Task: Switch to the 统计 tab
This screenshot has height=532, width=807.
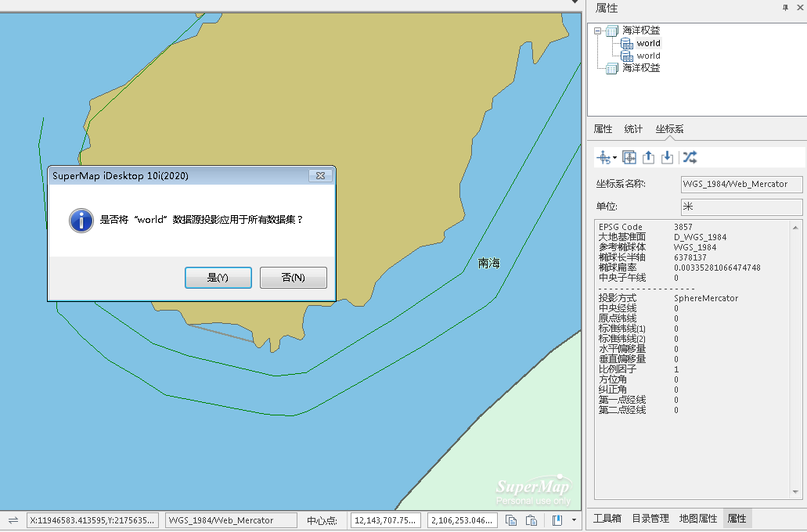Action: (x=633, y=129)
